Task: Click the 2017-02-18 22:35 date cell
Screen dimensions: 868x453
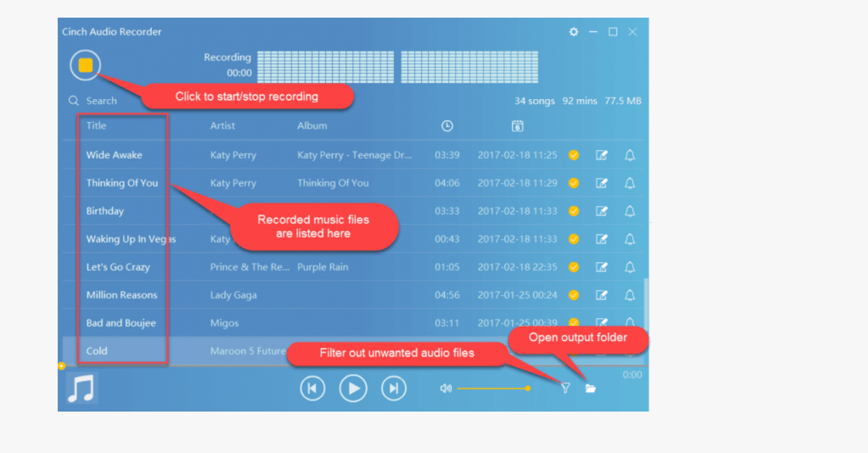Action: pyautogui.click(x=518, y=267)
